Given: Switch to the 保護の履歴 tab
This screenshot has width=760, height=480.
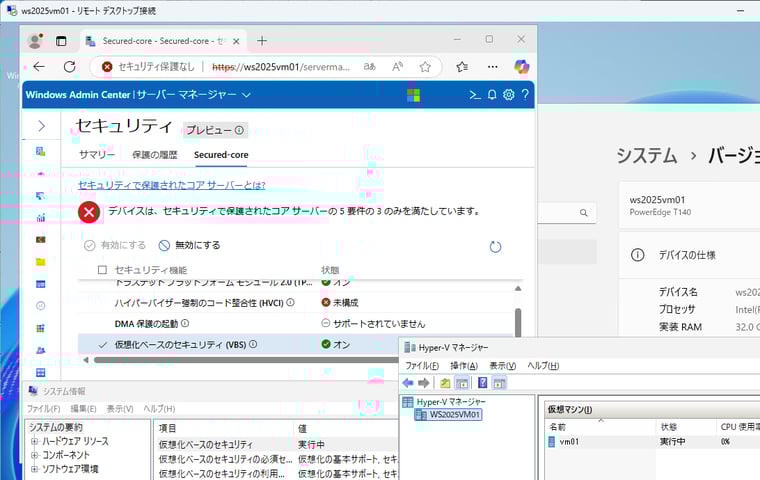Looking at the screenshot, I should pyautogui.click(x=155, y=155).
